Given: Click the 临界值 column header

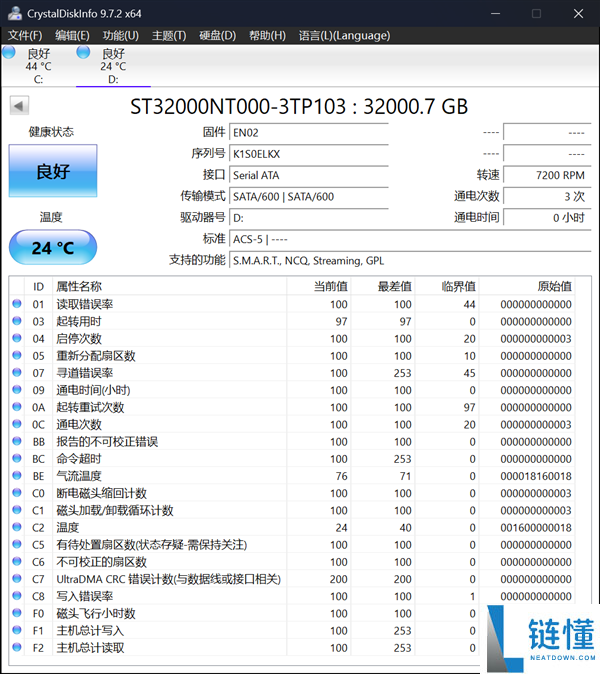Looking at the screenshot, I should click(x=447, y=286).
